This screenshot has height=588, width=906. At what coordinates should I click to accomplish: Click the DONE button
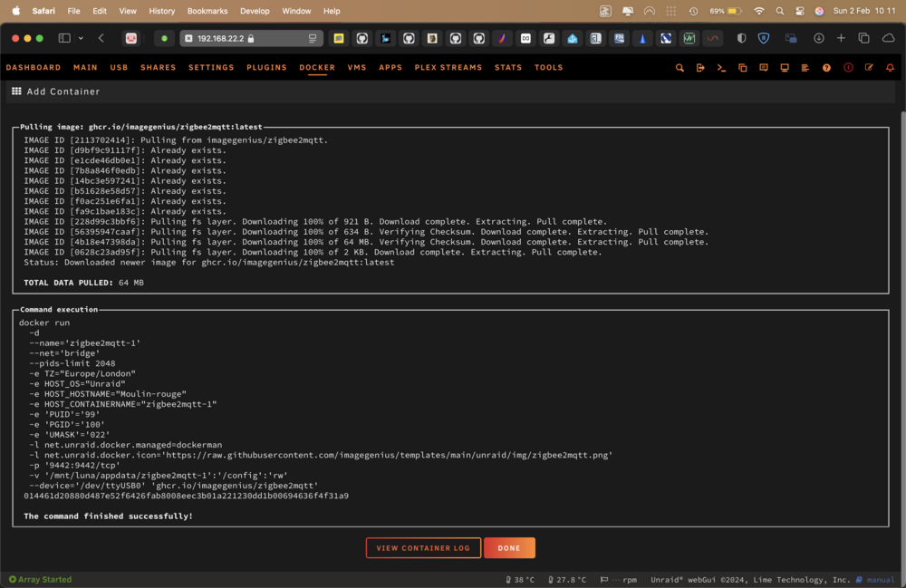coord(509,548)
